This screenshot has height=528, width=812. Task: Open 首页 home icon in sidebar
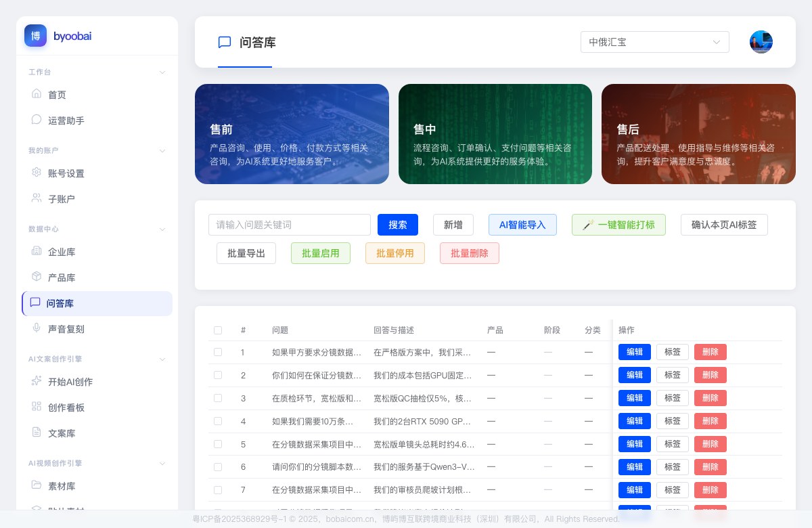pos(37,94)
